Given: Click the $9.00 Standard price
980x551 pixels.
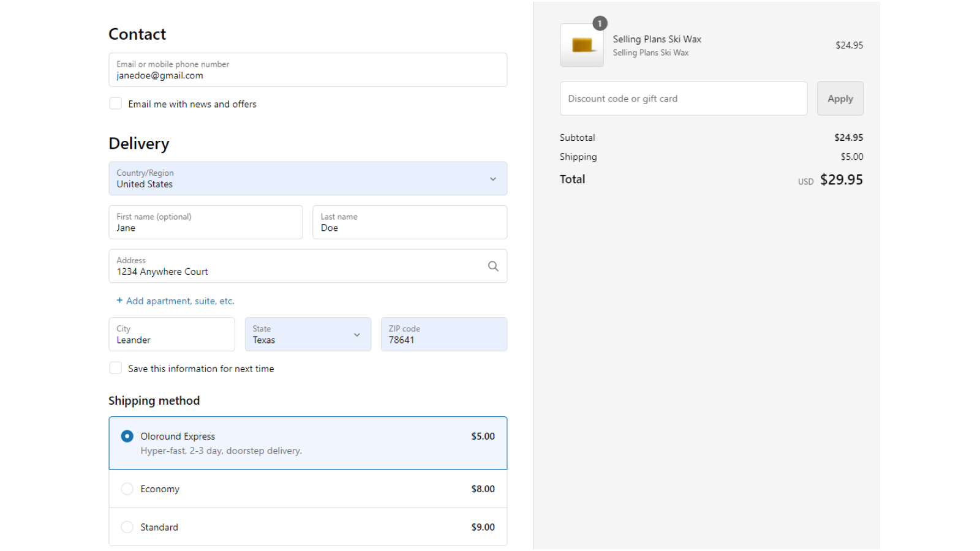Looking at the screenshot, I should (x=483, y=527).
